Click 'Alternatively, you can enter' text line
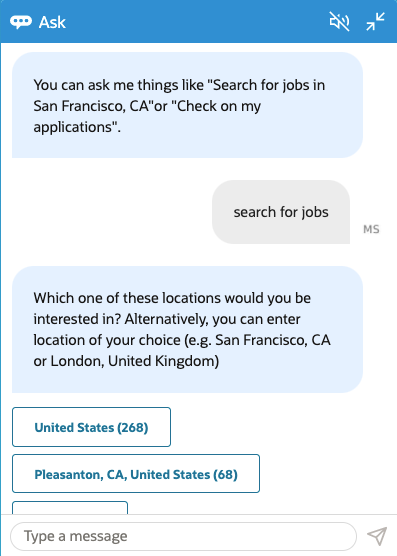Viewport: 397px width, 556px height. coord(212,319)
